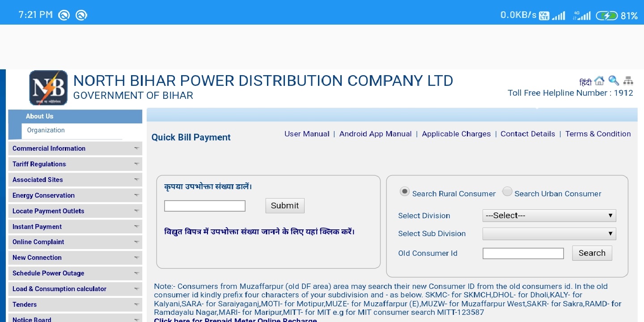Open the About Us sidebar section
Image resolution: width=644 pixels, height=322 pixels.
pos(75,116)
